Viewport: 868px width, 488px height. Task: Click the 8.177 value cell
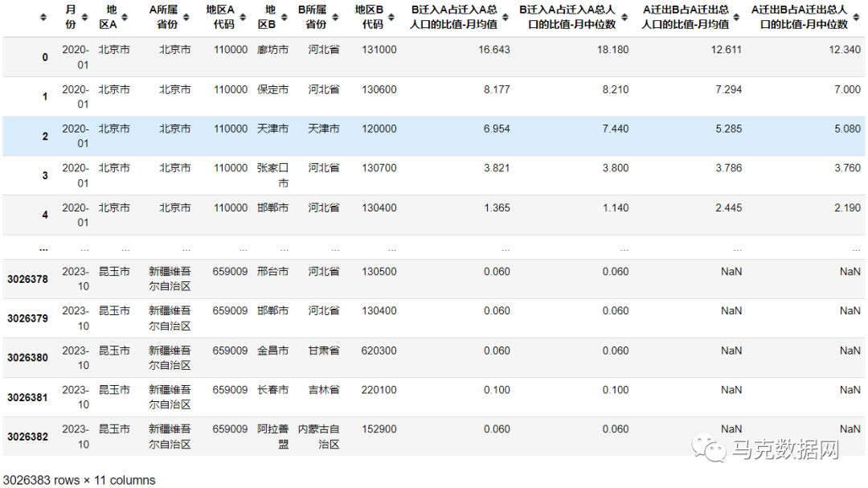[497, 89]
